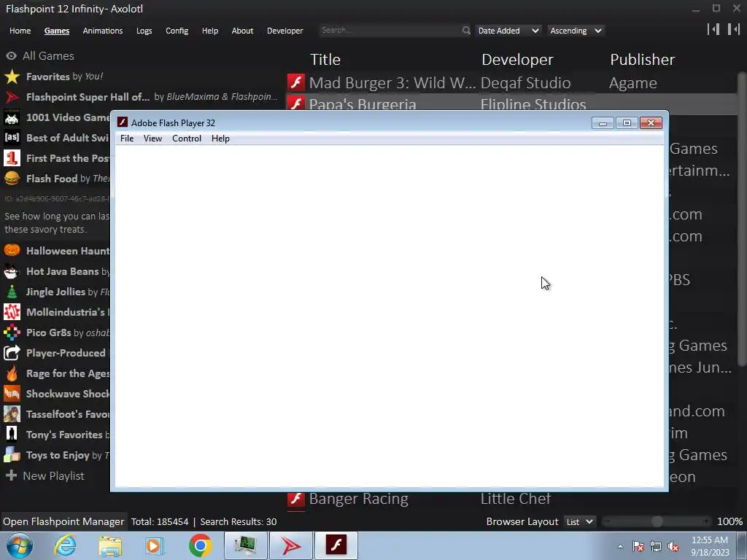Screen dimensions: 747x560
Task: Open the Logs tab
Action: pos(144,31)
